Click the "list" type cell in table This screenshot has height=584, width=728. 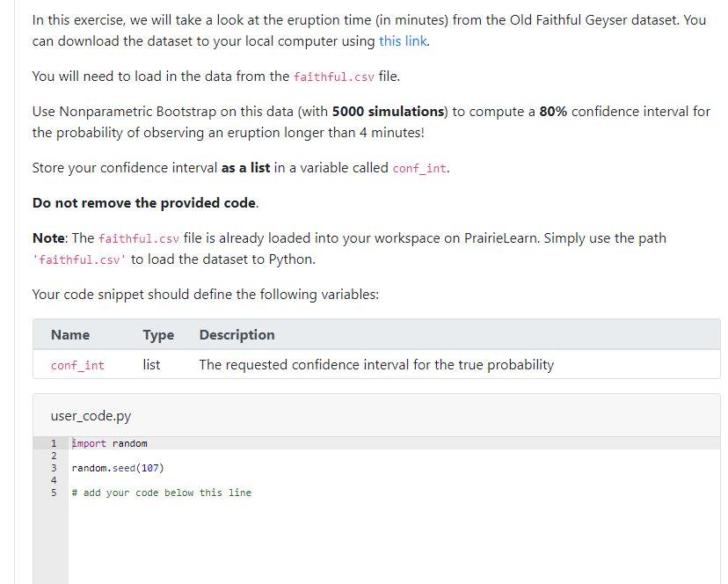[151, 365]
